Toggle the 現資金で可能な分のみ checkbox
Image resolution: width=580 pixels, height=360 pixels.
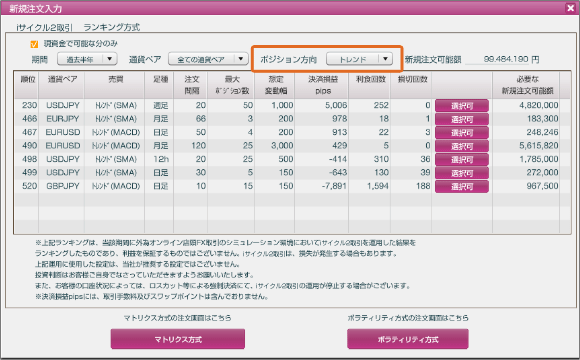(x=34, y=44)
